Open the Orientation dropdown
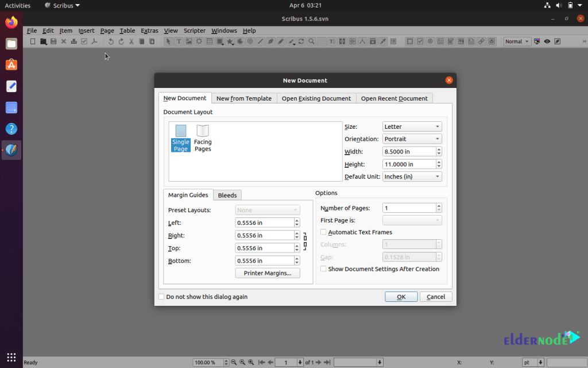The height and width of the screenshot is (368, 588). point(412,139)
